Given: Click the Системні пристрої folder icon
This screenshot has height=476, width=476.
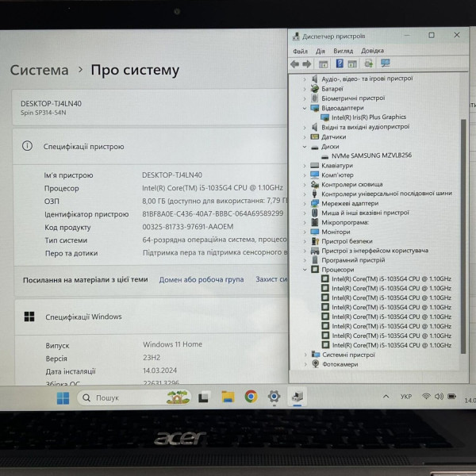Looking at the screenshot, I should [316, 355].
